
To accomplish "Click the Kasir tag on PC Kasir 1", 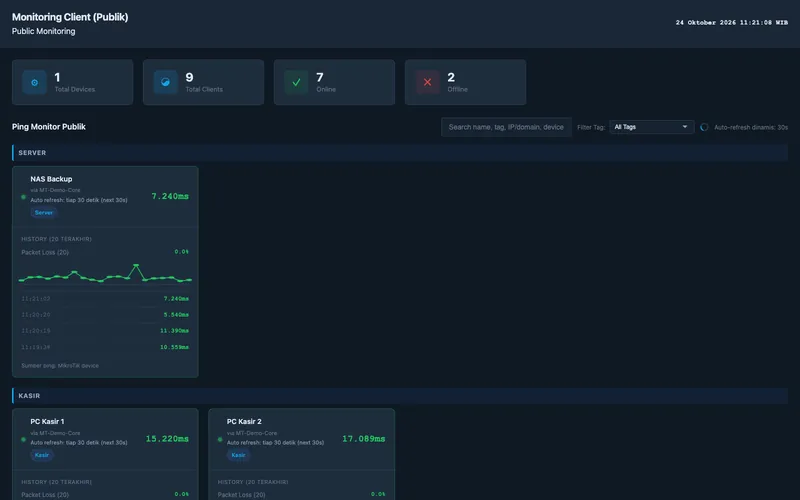I will pyautogui.click(x=42, y=455).
